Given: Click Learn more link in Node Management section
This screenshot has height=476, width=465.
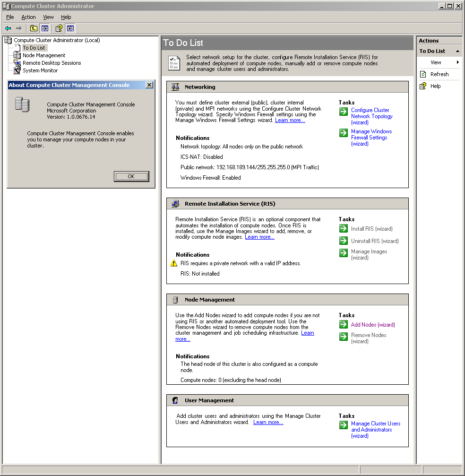Looking at the screenshot, I should pyautogui.click(x=308, y=333).
